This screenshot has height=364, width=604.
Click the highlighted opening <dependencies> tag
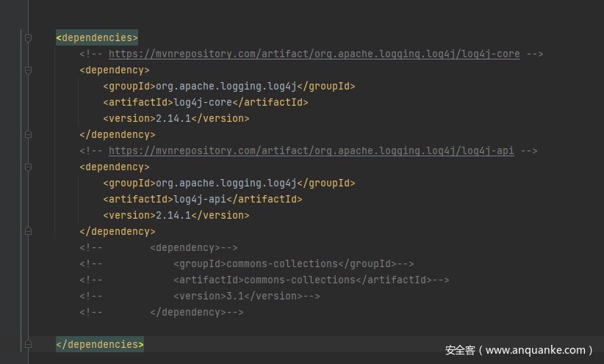(x=97, y=38)
